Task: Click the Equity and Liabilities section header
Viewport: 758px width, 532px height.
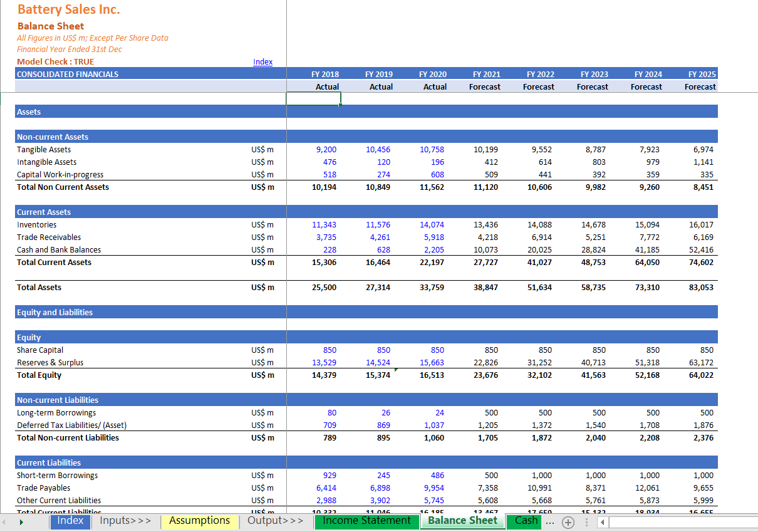Action: (55, 312)
